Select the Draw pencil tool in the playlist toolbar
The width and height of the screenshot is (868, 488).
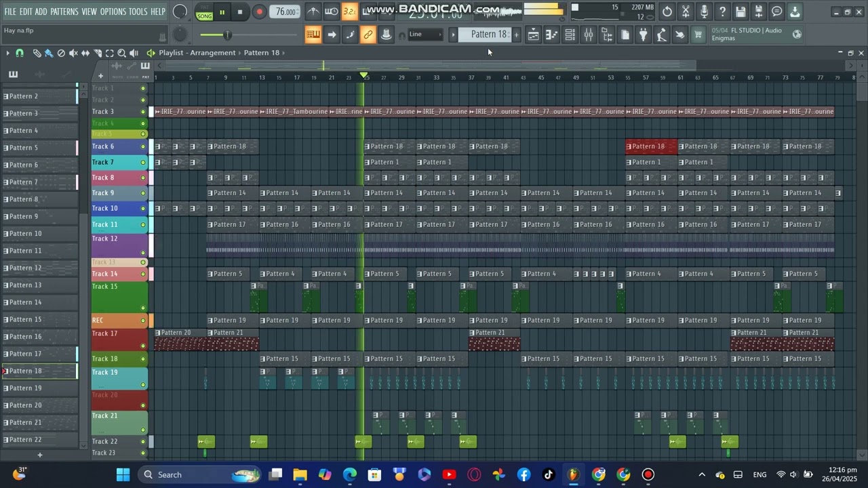37,53
